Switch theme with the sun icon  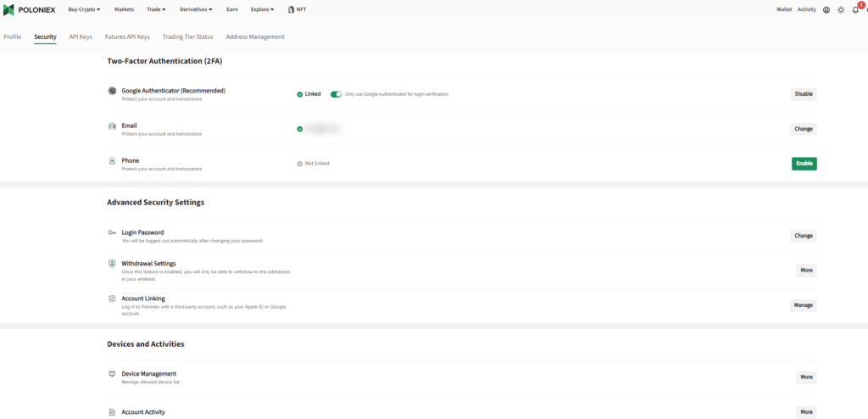(x=841, y=9)
